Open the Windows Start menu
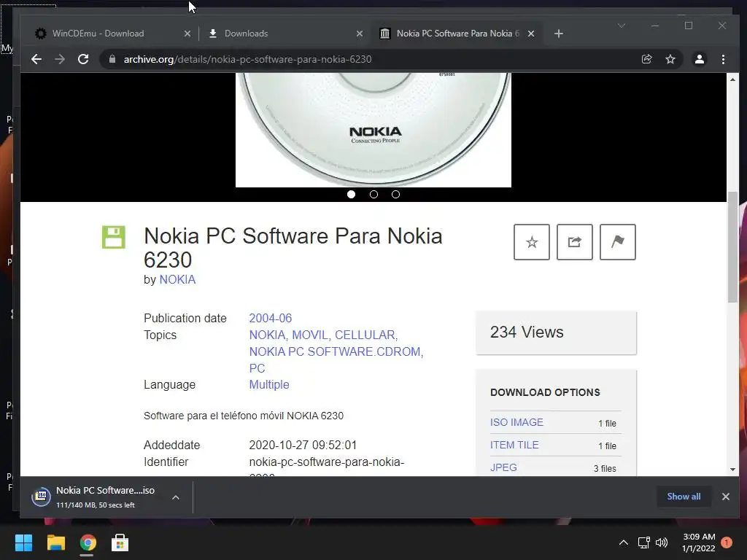This screenshot has width=747, height=560. click(23, 542)
